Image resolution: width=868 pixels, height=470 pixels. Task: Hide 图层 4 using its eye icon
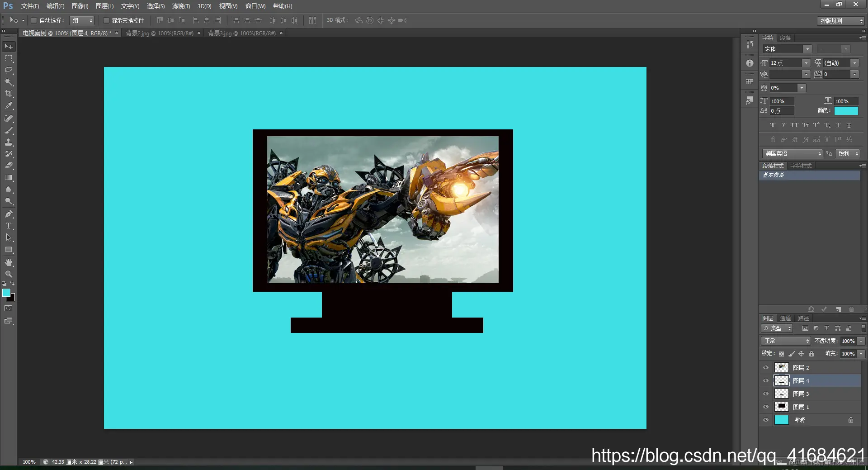pyautogui.click(x=766, y=381)
